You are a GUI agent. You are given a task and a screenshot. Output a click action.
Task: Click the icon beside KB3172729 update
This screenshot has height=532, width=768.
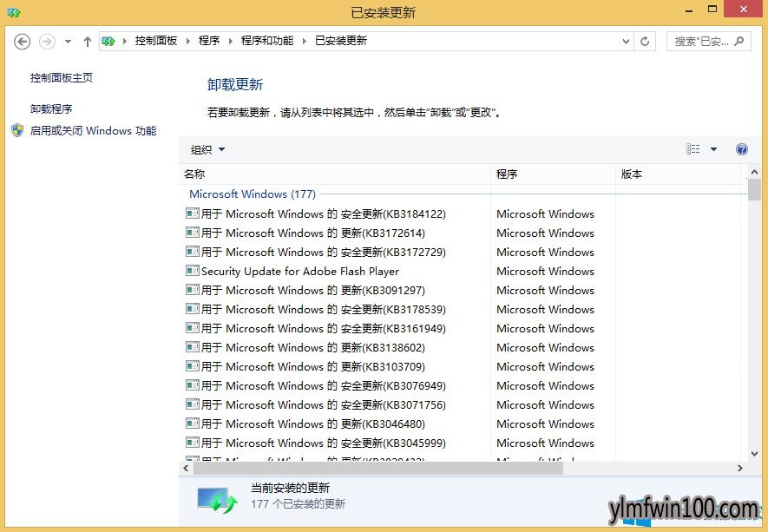pos(193,252)
